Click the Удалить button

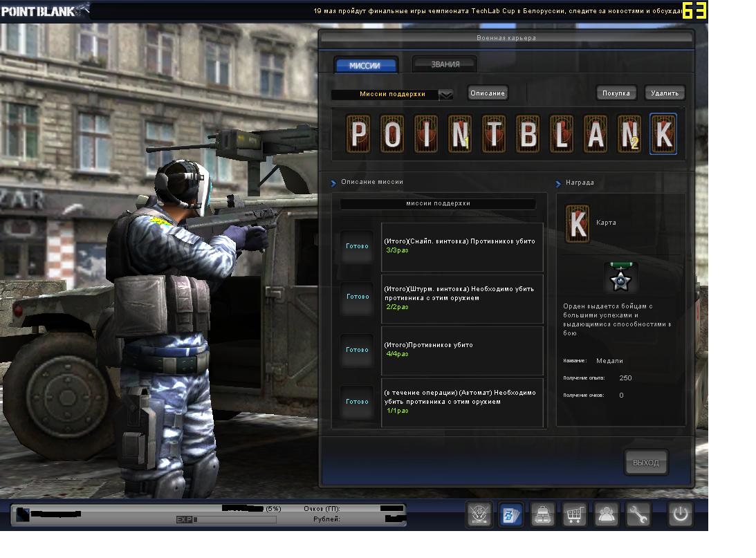click(665, 93)
